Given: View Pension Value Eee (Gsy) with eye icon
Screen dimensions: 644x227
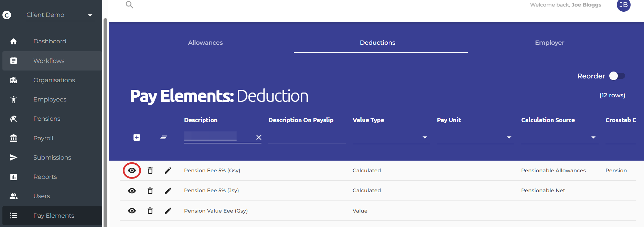Looking at the screenshot, I should (132, 211).
